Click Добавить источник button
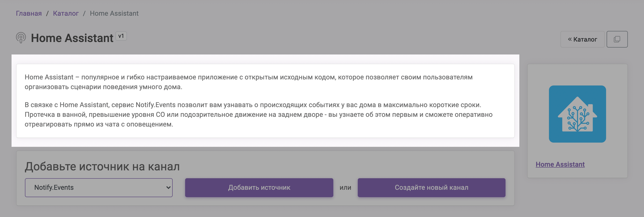 (259, 187)
